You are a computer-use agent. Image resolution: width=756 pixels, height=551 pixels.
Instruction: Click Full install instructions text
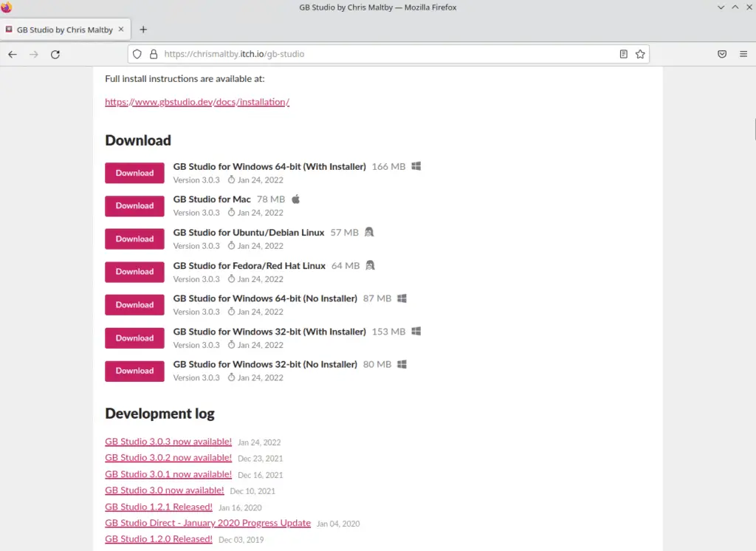(185, 78)
